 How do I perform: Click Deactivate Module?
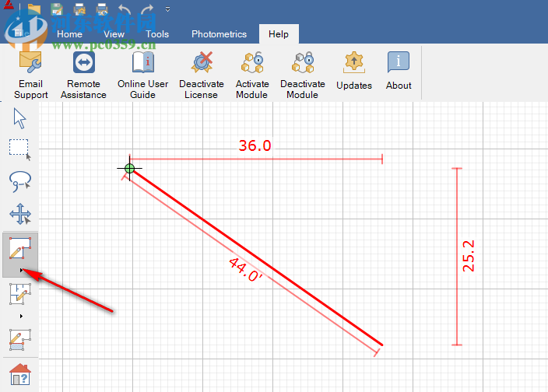click(x=303, y=75)
